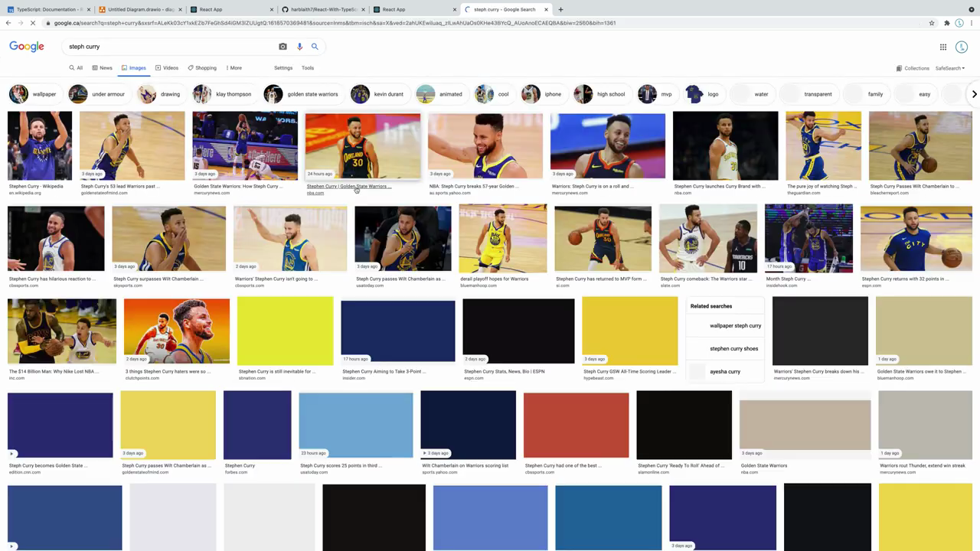980x551 pixels.
Task: Expand the SafeSearch dropdown
Action: click(x=950, y=68)
